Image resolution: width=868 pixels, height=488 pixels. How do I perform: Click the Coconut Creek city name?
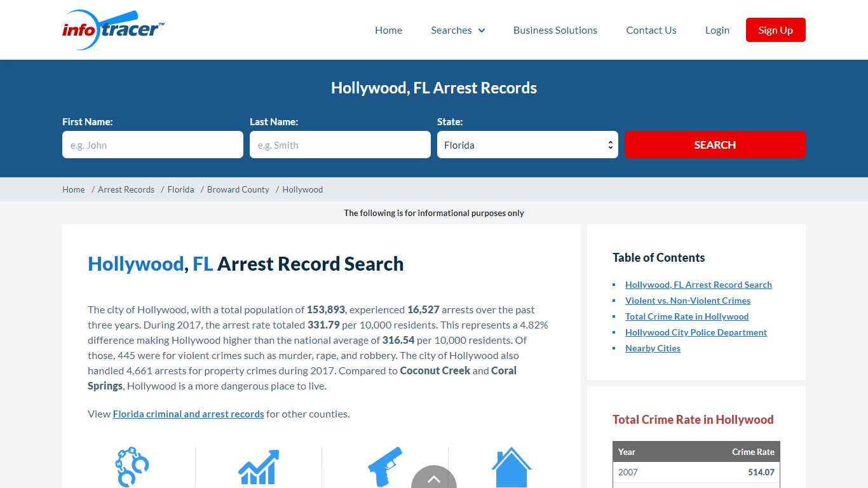(435, 370)
